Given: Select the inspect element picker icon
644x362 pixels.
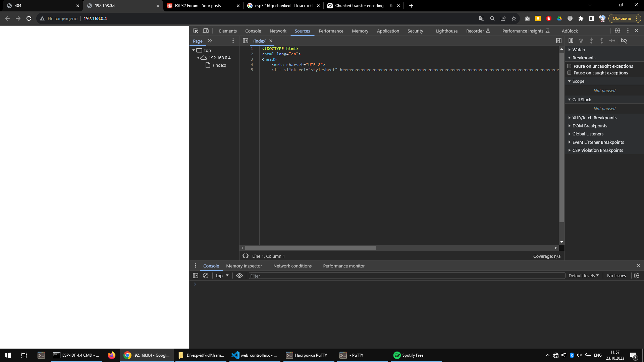Looking at the screenshot, I should pos(196,31).
